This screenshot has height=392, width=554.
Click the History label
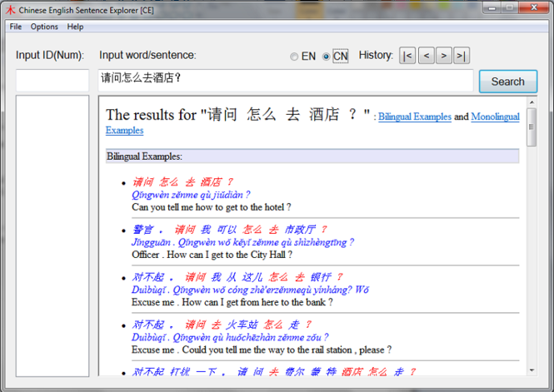[x=376, y=56]
